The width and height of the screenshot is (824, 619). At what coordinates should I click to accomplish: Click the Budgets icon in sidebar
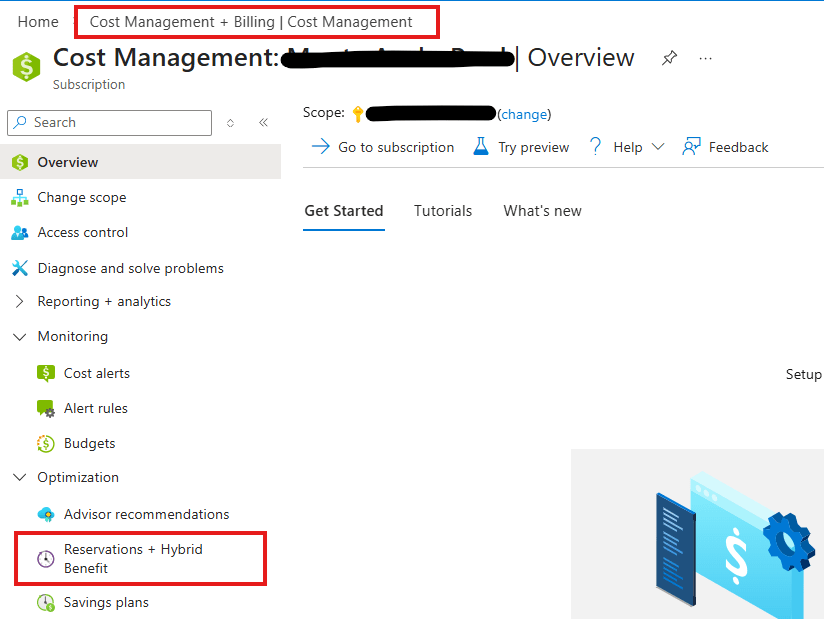pos(45,444)
